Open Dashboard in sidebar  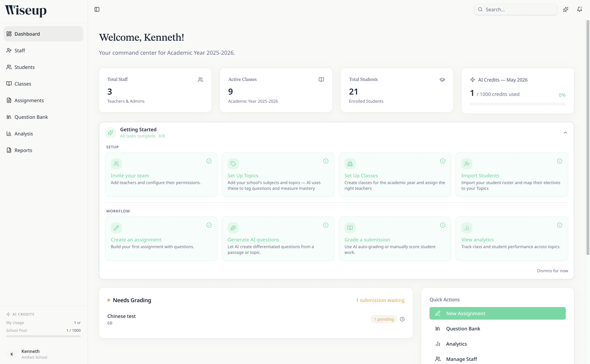[43, 34]
